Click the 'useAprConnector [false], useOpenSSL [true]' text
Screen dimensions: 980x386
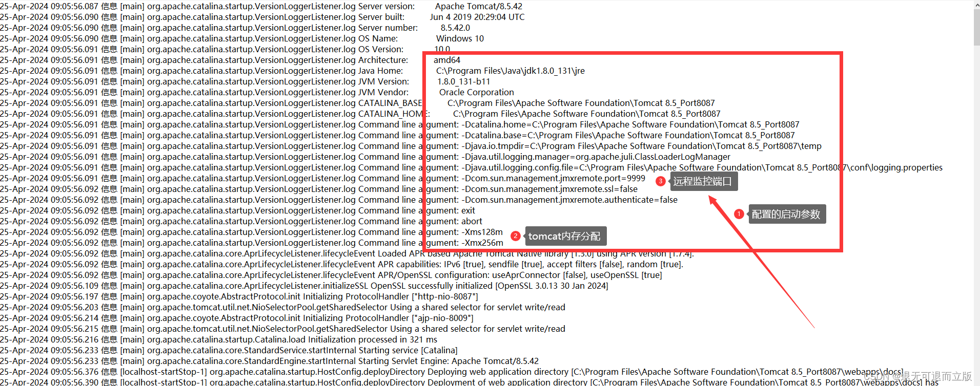click(x=577, y=275)
